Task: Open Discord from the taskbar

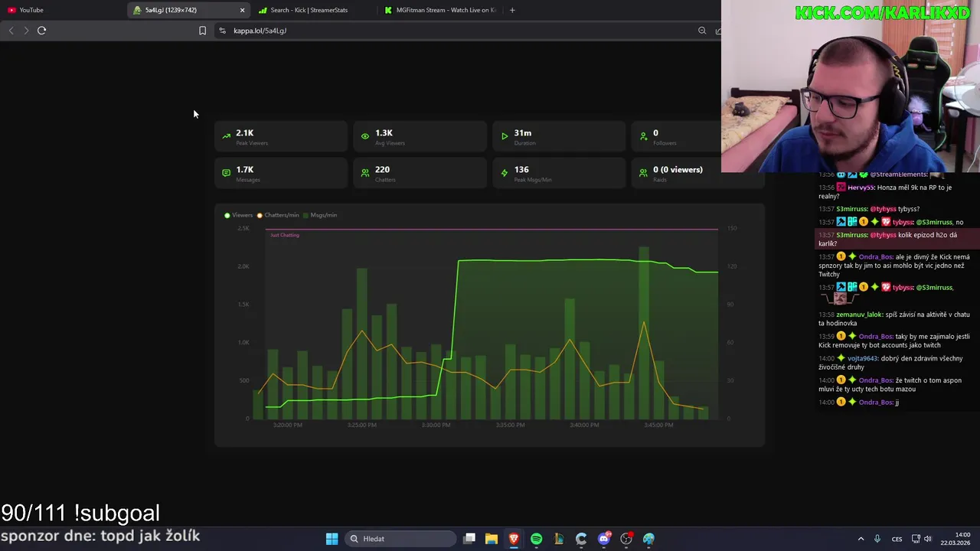Action: coord(604,539)
